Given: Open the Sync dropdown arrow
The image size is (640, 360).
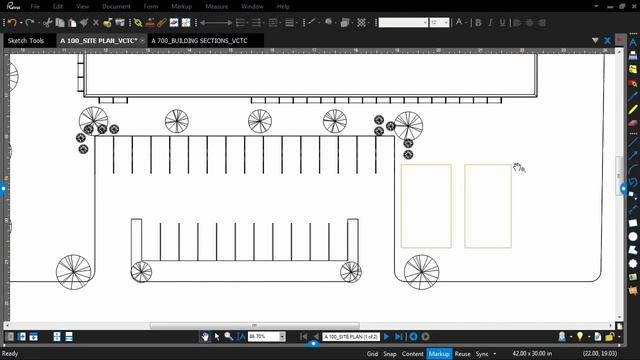Looking at the screenshot, I should coord(495,354).
